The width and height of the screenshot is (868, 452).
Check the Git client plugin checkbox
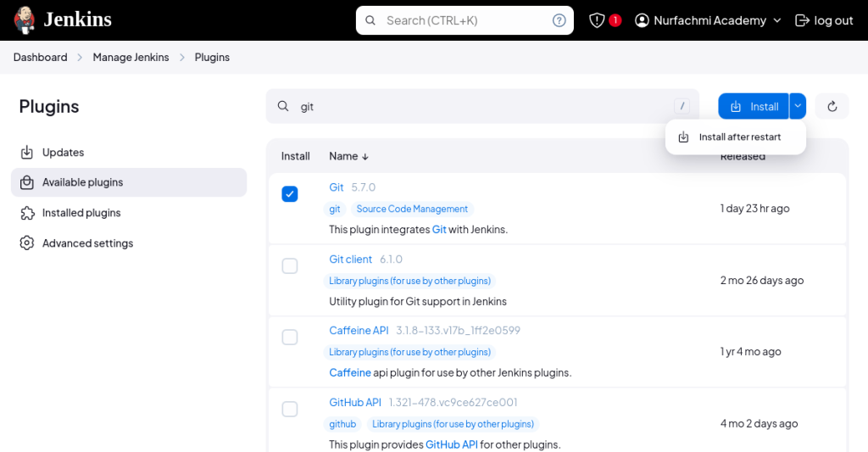[290, 266]
